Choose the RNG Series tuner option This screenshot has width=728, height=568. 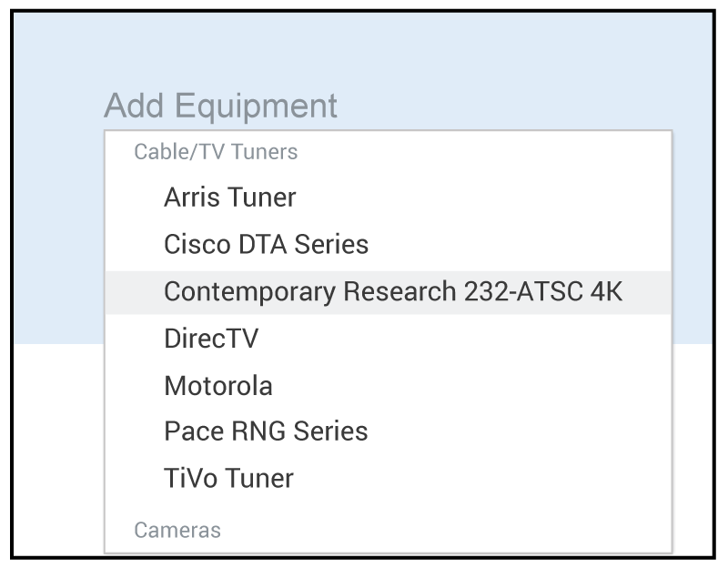266,431
